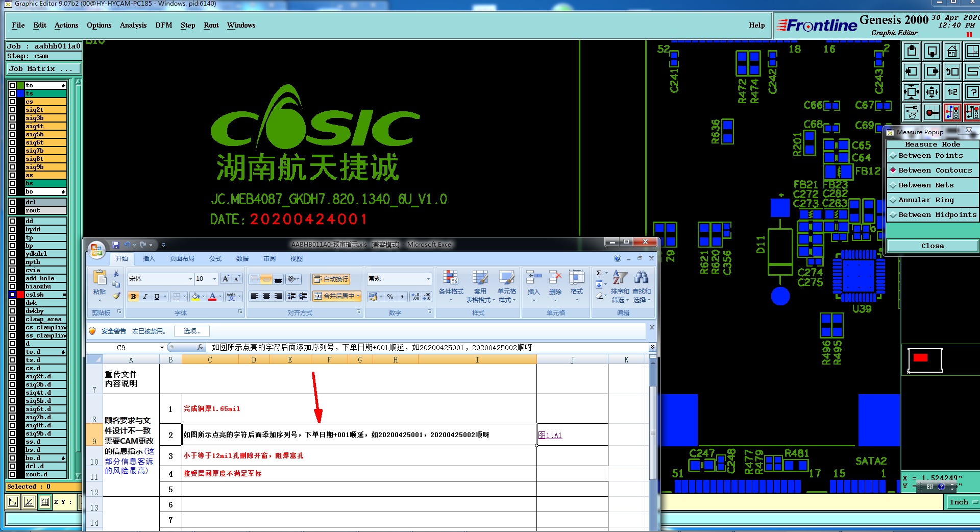Viewport: 980px width, 532px height.
Task: Click the pan left arrow tool
Action: [912, 72]
